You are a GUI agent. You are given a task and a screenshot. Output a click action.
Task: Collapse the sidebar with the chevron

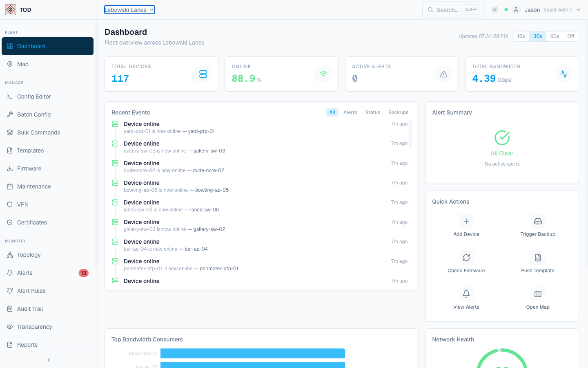click(49, 360)
